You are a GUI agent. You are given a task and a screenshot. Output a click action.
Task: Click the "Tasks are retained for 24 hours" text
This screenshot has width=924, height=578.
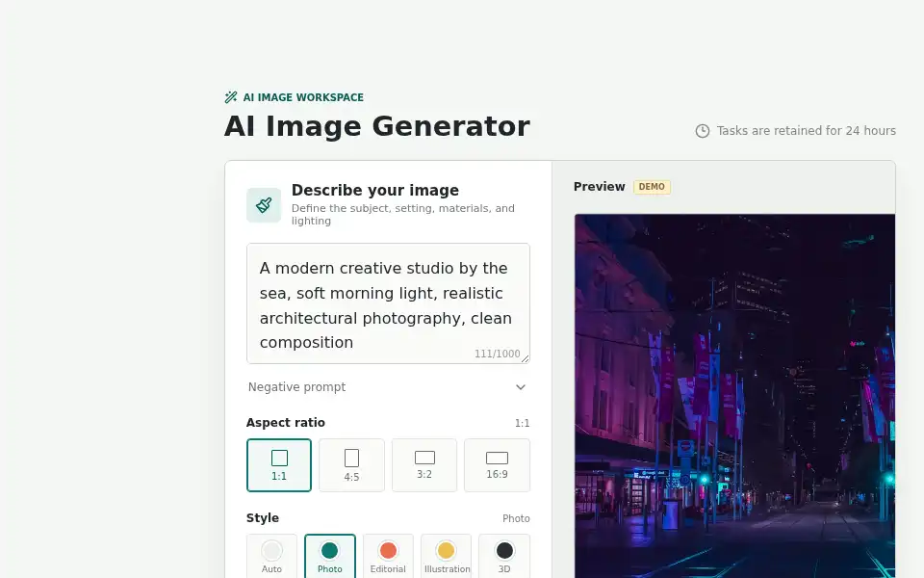tap(807, 131)
